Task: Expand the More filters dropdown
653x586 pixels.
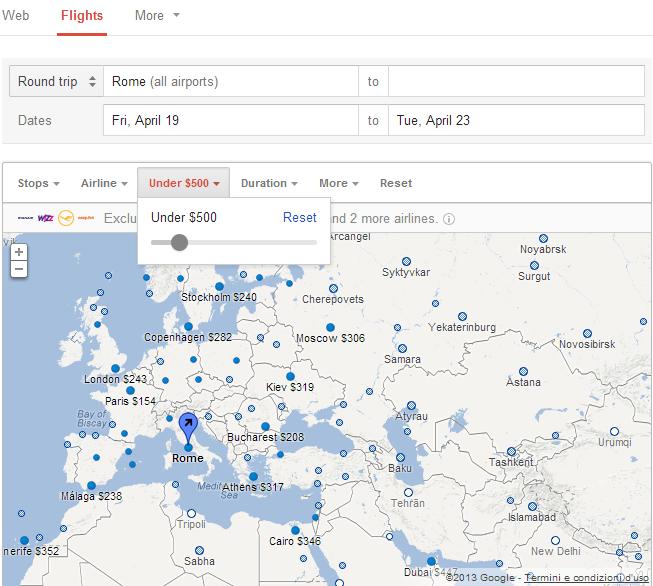Action: 339,183
